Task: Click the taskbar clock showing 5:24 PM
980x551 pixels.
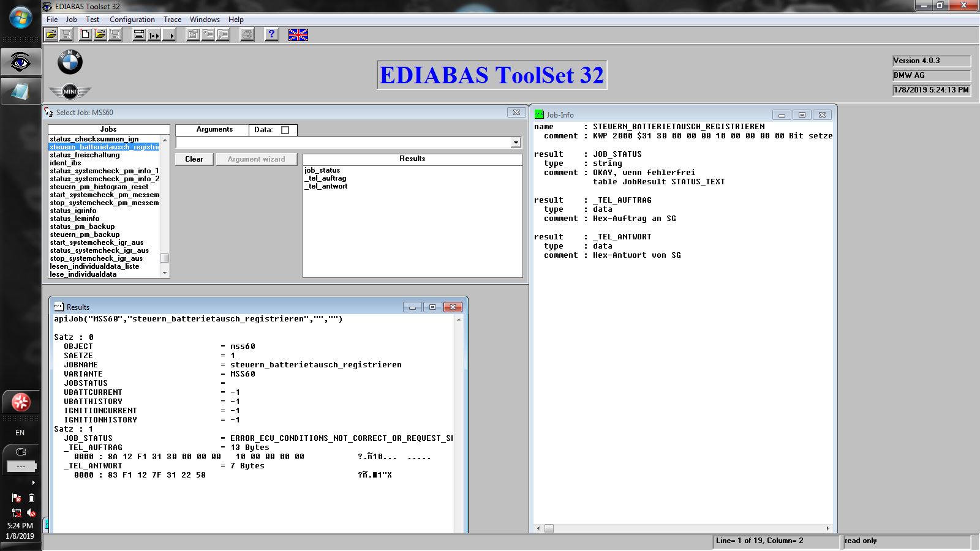Action: point(20,526)
